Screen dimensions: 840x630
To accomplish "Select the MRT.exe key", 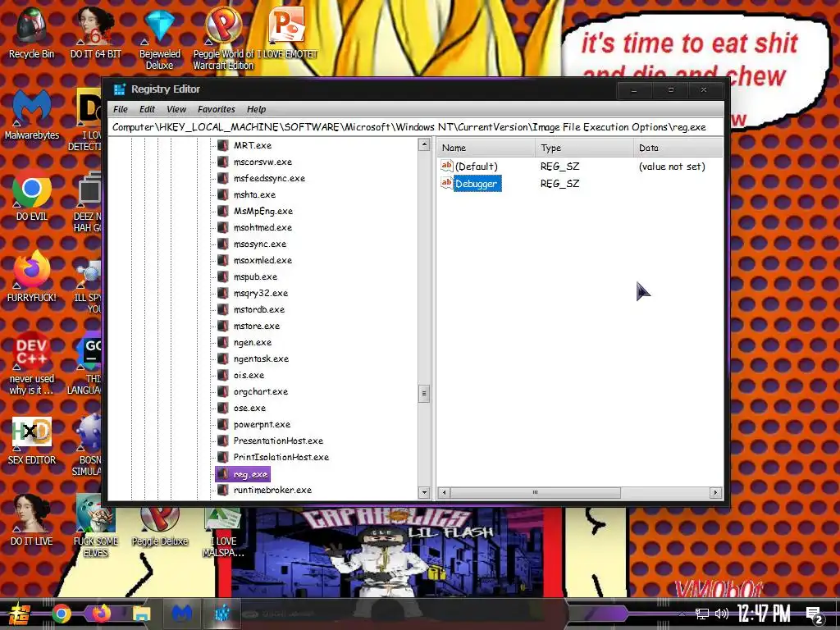I will pos(253,145).
